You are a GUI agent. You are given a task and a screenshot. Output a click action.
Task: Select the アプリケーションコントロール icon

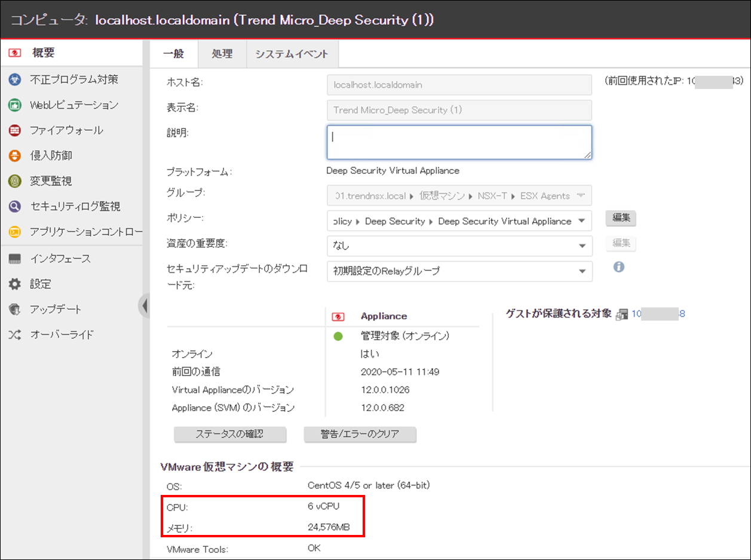point(15,232)
